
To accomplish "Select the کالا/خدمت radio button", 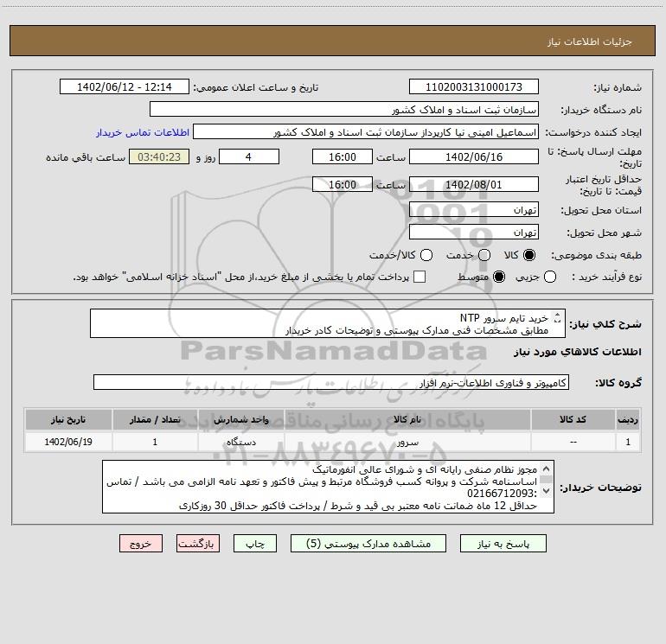I will click(x=426, y=255).
